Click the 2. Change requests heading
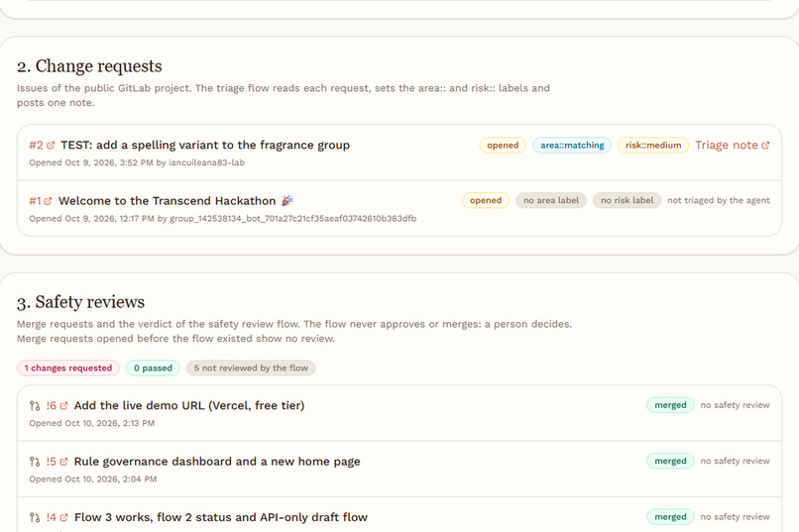This screenshot has width=799, height=532. pyautogui.click(x=89, y=66)
